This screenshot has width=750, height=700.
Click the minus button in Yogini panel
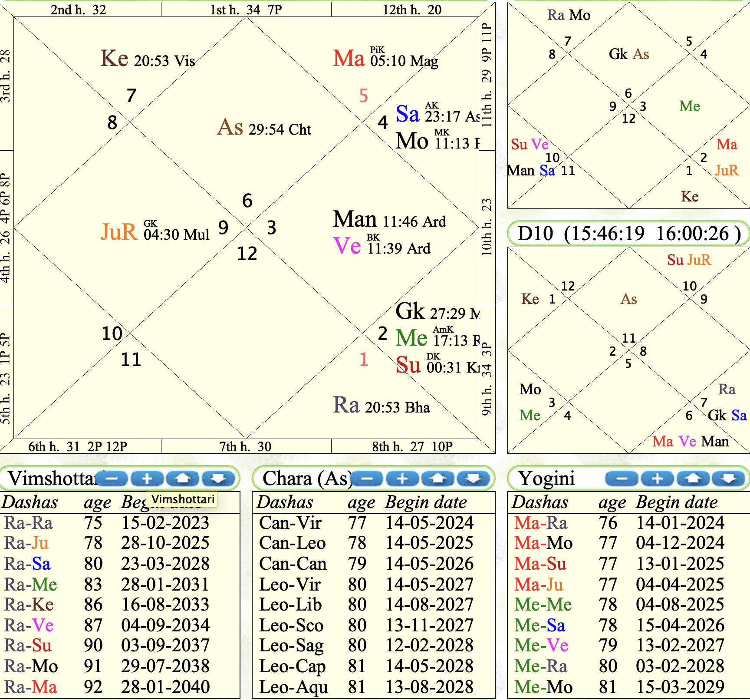point(622,479)
